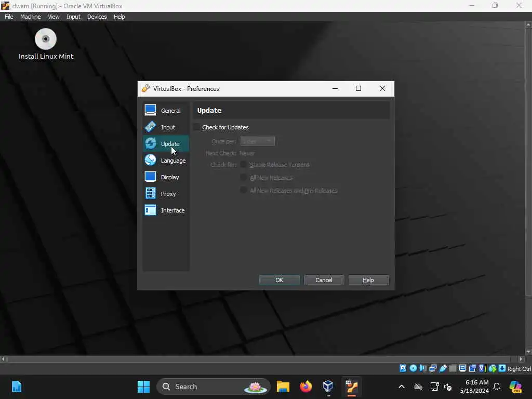Image resolution: width=532 pixels, height=399 pixels.
Task: Select the General category icon in Preferences
Action: [x=150, y=110]
